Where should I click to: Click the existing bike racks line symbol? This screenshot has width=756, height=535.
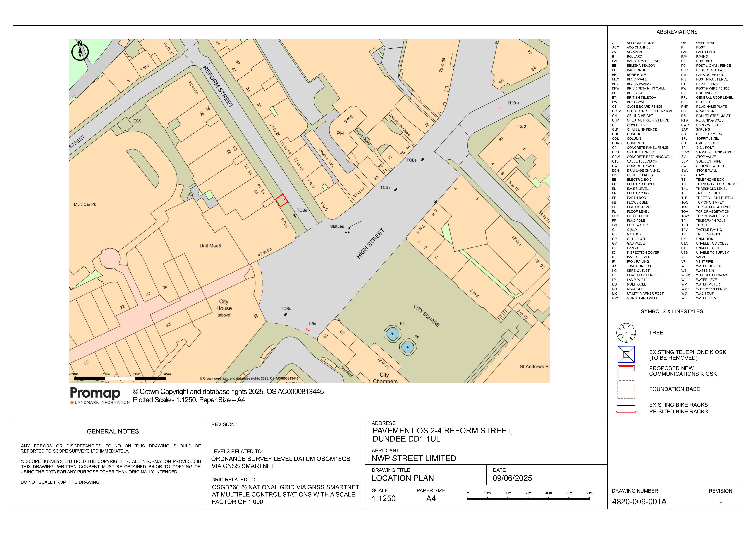(626, 406)
